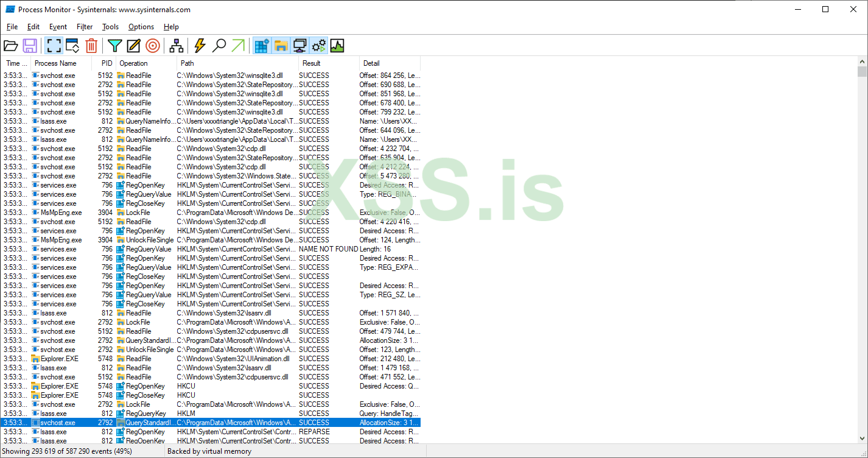Click the Open file toolbar icon

(x=11, y=46)
